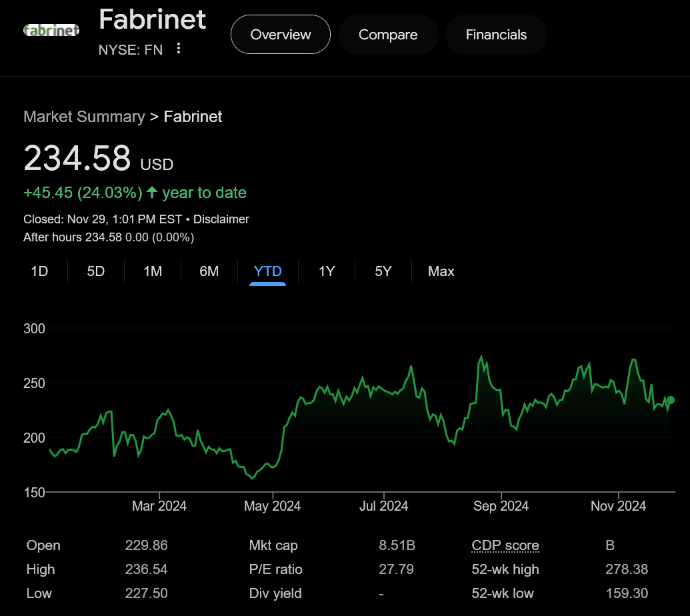Viewport: 690px width, 616px height.
Task: Click the Sep 2024 axis label
Action: pyautogui.click(x=501, y=506)
